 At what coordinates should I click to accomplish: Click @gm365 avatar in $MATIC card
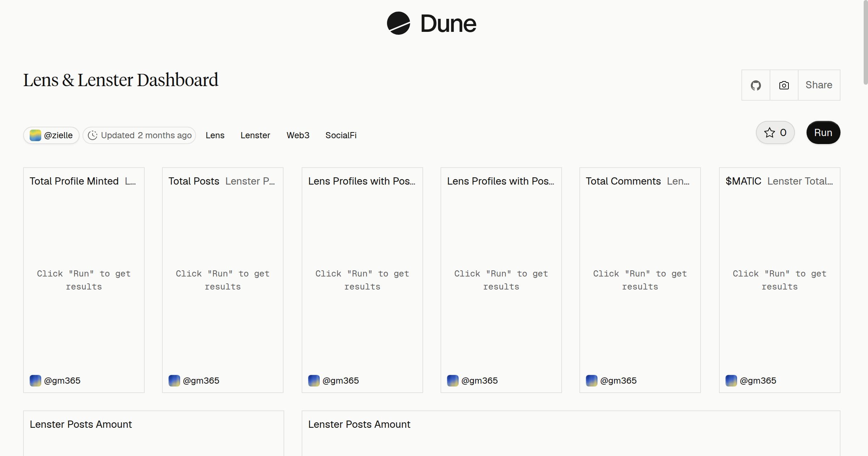(x=731, y=381)
